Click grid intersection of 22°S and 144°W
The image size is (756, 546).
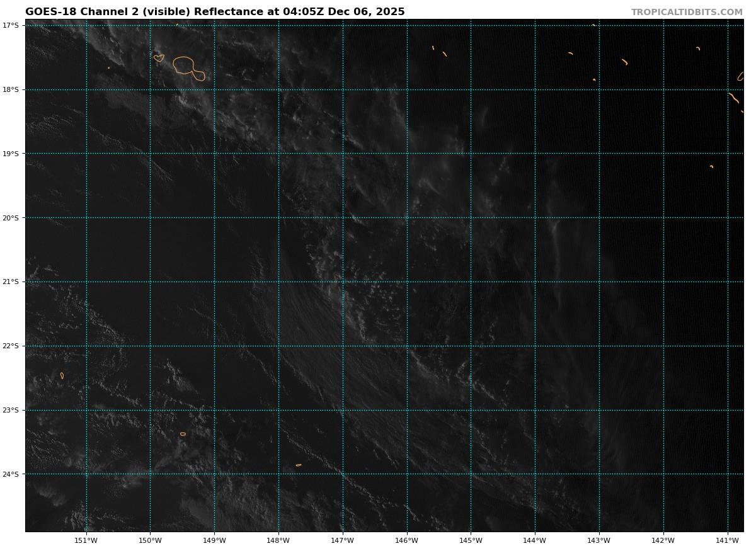535,346
